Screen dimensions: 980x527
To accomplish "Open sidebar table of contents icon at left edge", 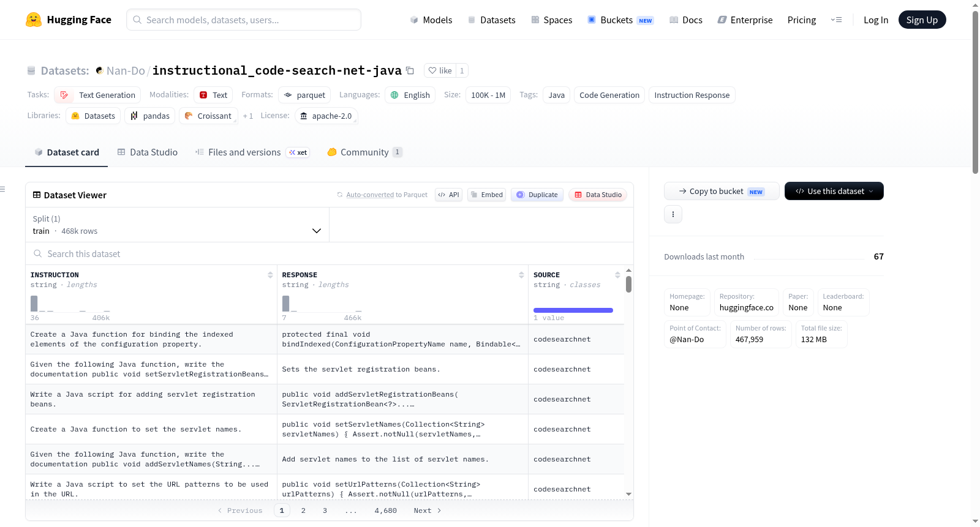I will point(3,189).
